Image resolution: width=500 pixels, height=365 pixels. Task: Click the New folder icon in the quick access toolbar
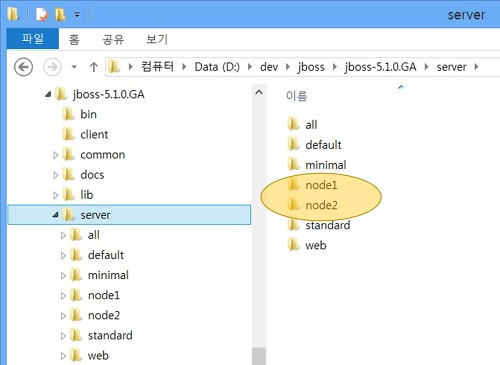[61, 15]
